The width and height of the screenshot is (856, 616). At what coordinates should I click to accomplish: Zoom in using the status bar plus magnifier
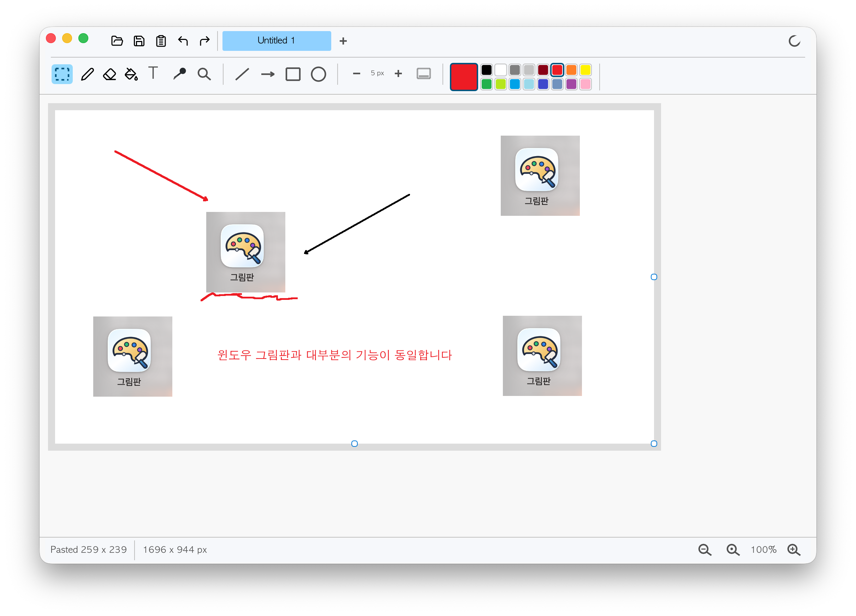click(794, 550)
